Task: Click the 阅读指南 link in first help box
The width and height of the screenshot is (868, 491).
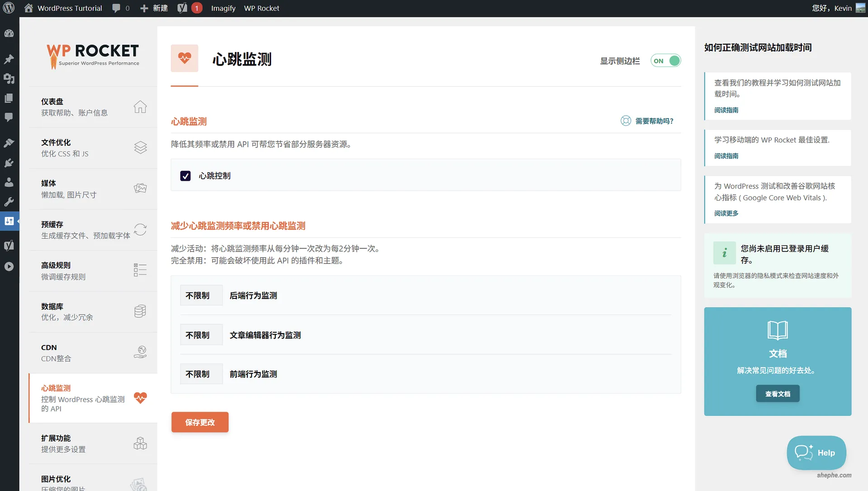Action: [726, 110]
